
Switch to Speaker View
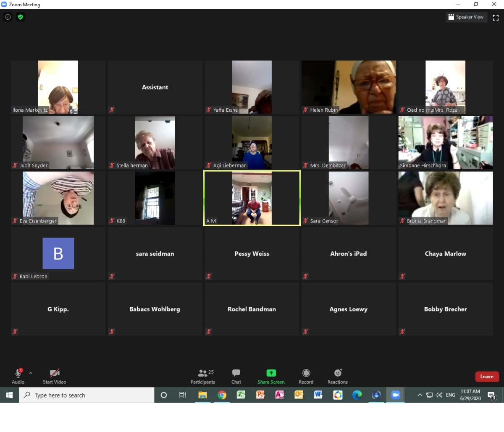(466, 17)
